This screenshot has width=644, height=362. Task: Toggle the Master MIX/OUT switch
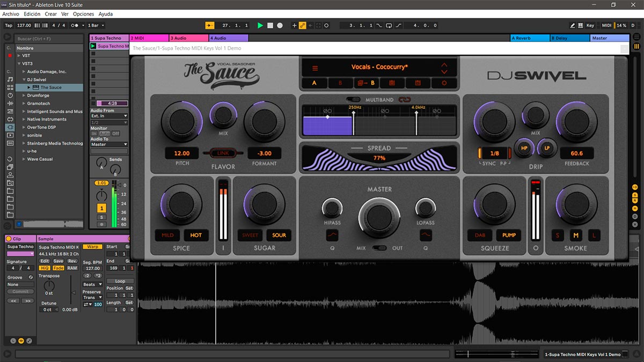(x=380, y=248)
